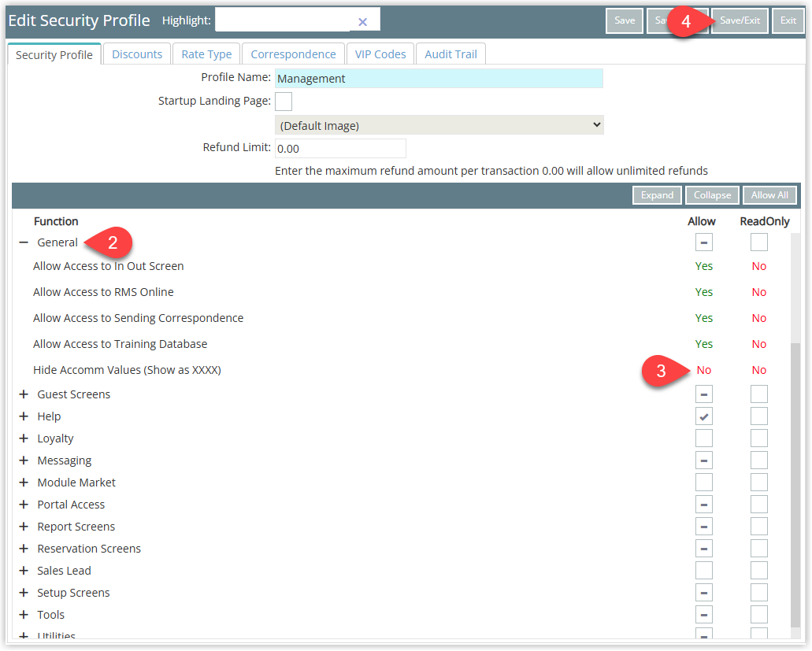Toggle the Report Screens Allow checkbox

tap(704, 527)
